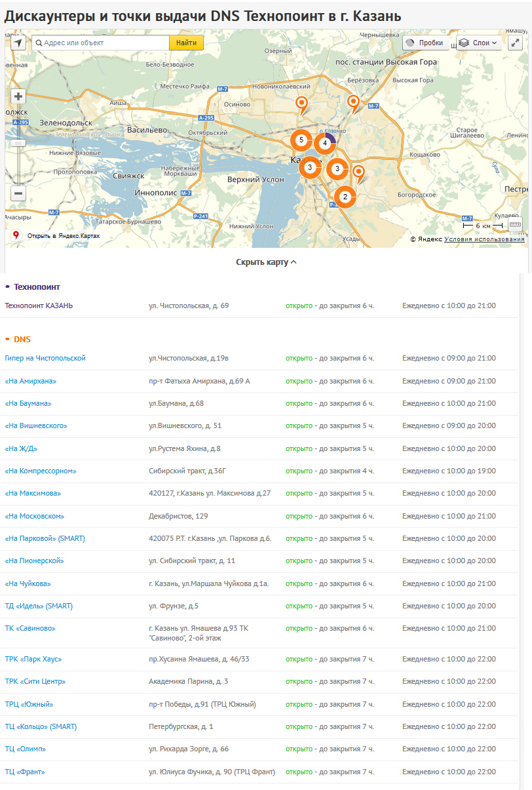Open the ТРК «Парк Хаус» store link
Image resolution: width=532 pixels, height=790 pixels.
tap(33, 659)
